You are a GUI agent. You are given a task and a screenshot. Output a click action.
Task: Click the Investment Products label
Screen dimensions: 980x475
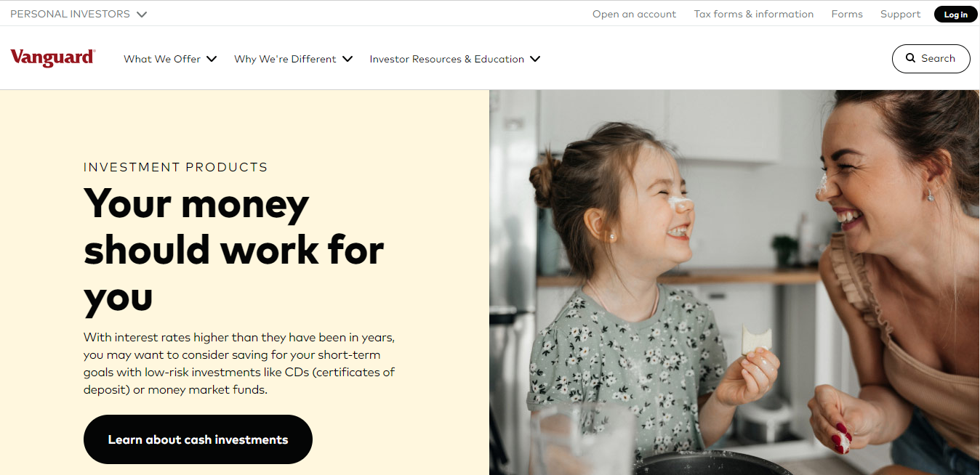point(176,167)
